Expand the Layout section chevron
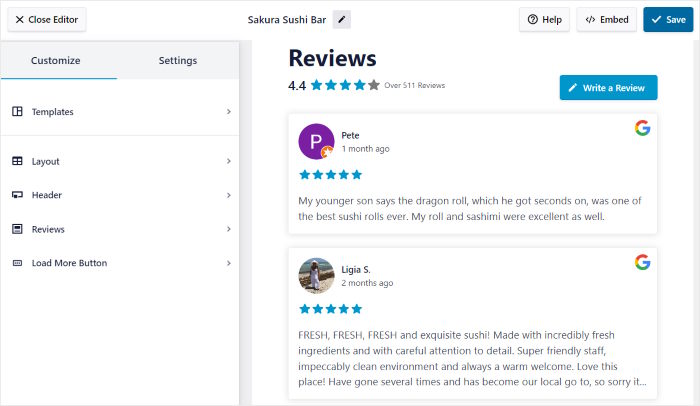 (229, 161)
